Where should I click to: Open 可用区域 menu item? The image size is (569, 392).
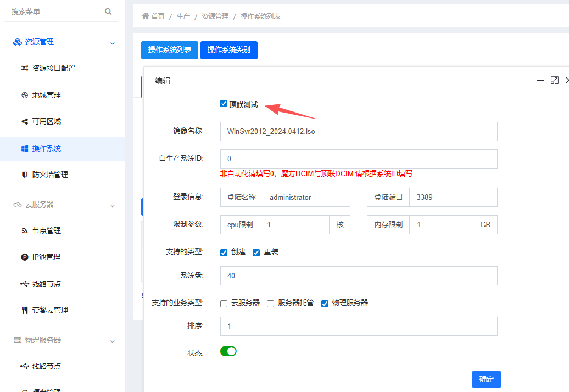[x=62, y=121]
